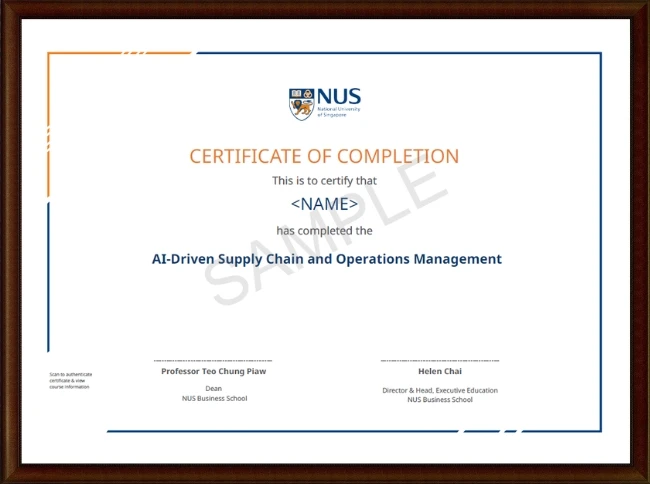Click the course title "AI-Driven Supply Chain and Operations Management"

[x=327, y=259]
